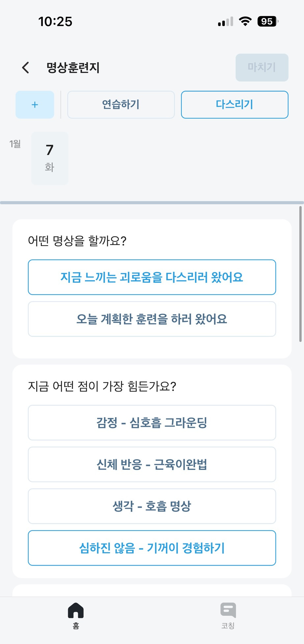
Task: Tap the Wi-Fi status icon
Action: (x=245, y=21)
